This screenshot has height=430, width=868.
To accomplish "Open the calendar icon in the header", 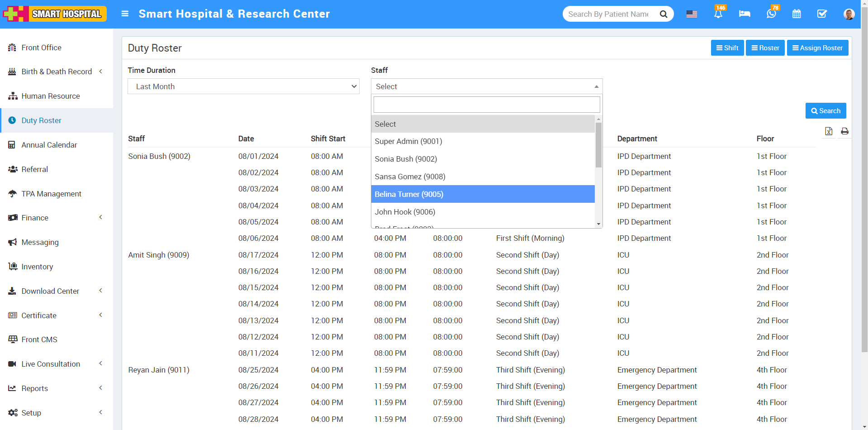I will point(797,14).
